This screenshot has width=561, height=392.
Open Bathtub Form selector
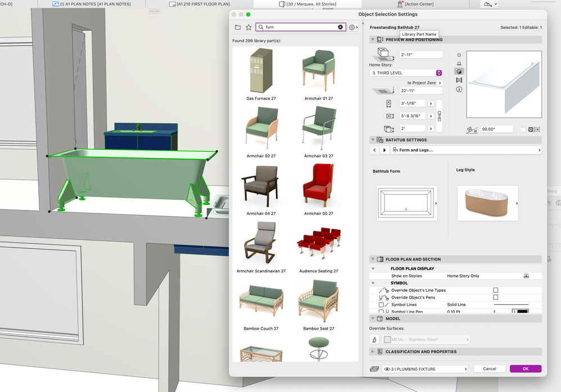coord(407,203)
